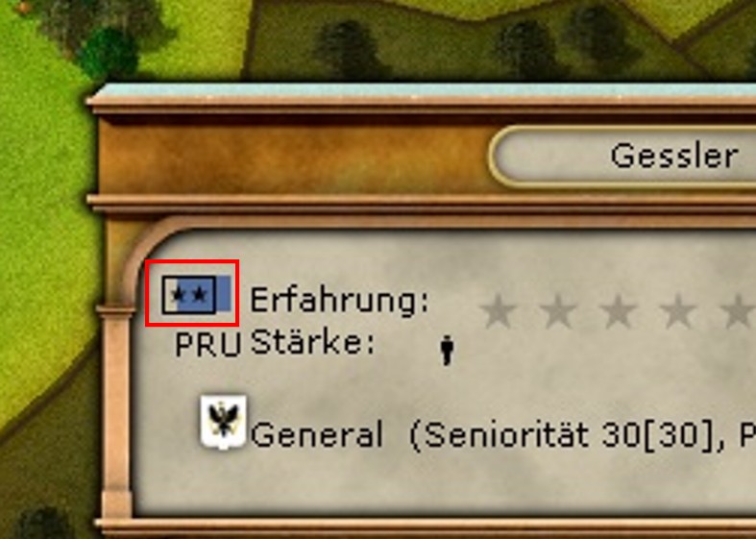Select the fifth partially visible experience star
The width and height of the screenshot is (756, 539).
tap(738, 311)
